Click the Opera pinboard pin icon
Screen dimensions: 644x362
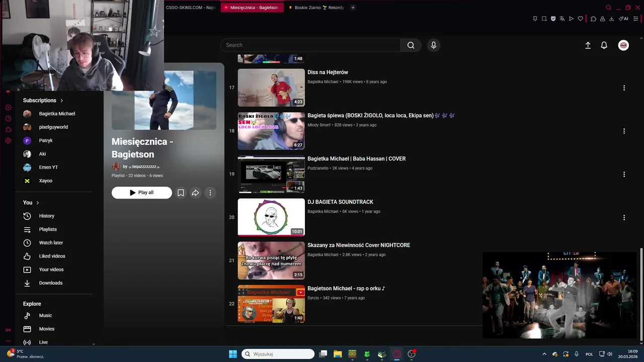535,19
